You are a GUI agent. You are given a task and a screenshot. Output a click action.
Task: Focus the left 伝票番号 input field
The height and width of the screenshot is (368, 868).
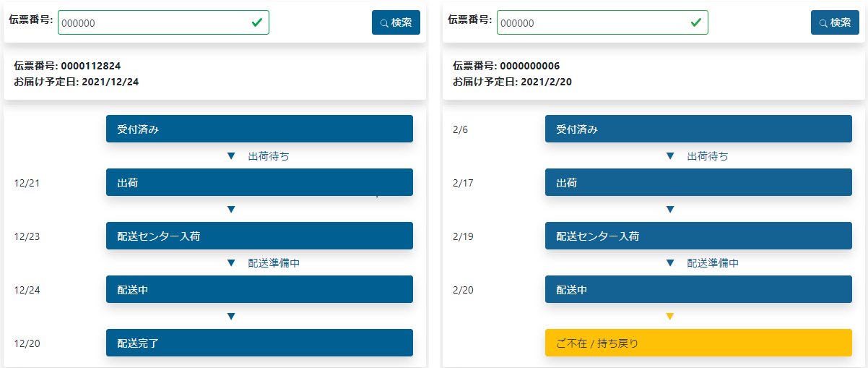(152, 22)
